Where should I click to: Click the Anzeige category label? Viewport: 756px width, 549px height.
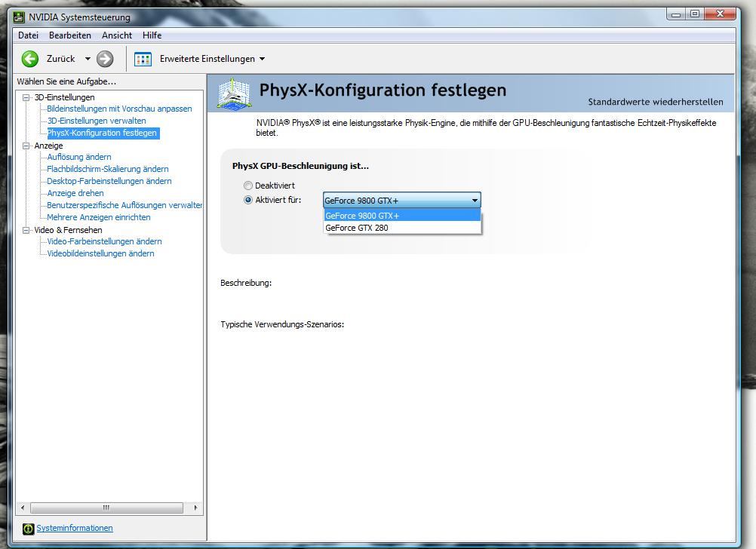(x=49, y=146)
